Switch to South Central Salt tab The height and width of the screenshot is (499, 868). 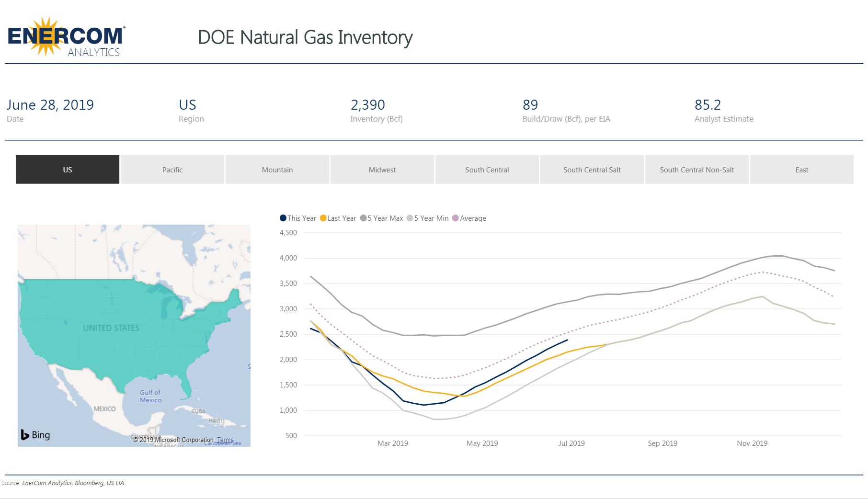coord(592,170)
